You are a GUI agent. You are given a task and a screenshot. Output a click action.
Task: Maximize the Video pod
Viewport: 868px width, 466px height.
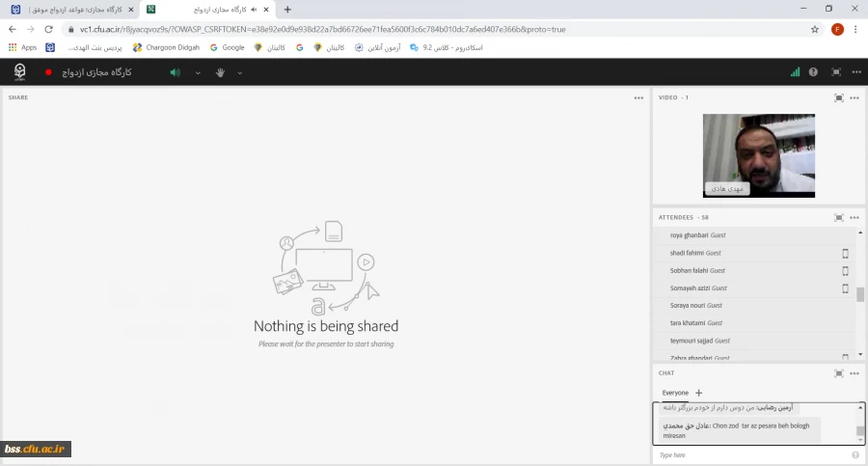point(839,97)
